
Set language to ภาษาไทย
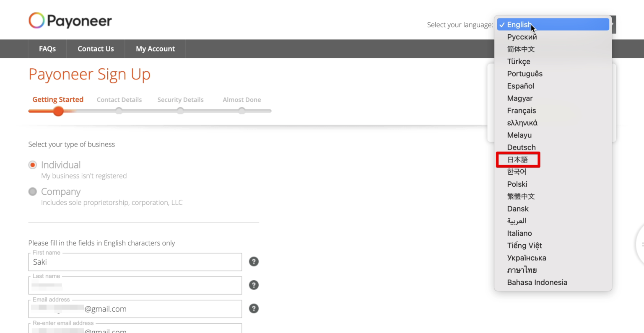click(x=553, y=270)
